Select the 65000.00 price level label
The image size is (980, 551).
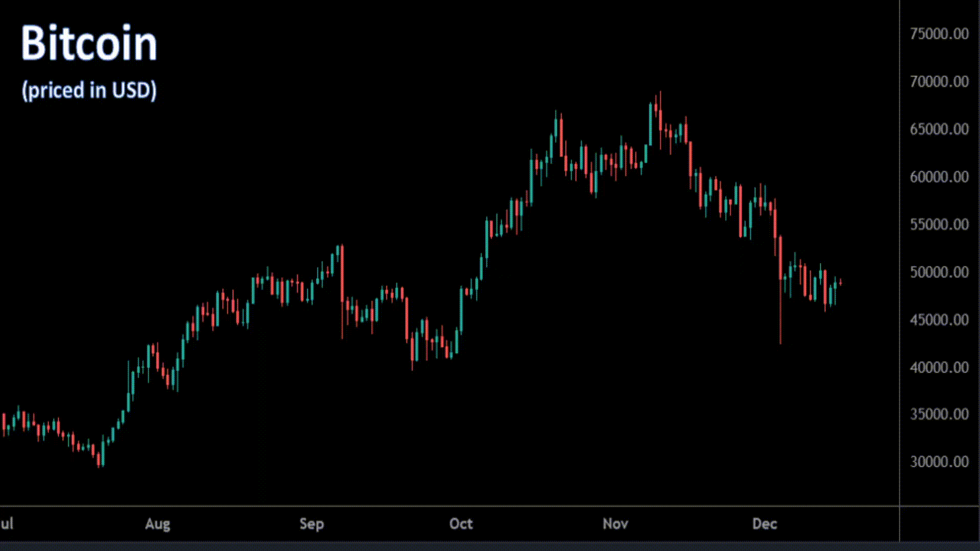[939, 129]
